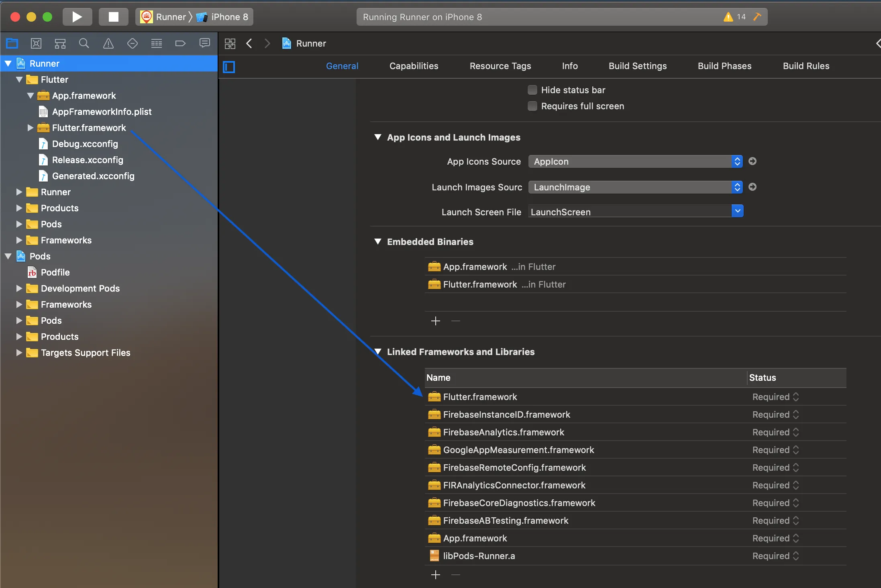Screen dimensions: 881x588
Task: Enable the Hide status bar checkbox
Action: click(x=532, y=90)
